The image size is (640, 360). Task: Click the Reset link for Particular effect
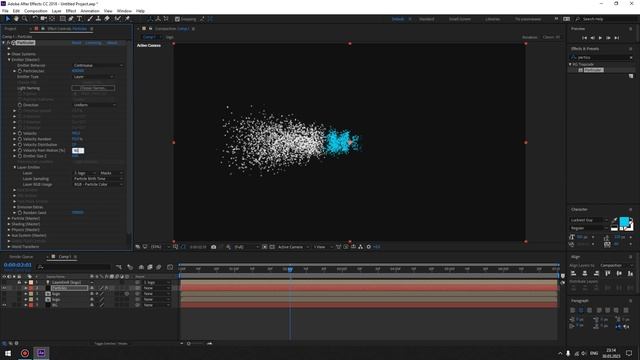[x=76, y=43]
